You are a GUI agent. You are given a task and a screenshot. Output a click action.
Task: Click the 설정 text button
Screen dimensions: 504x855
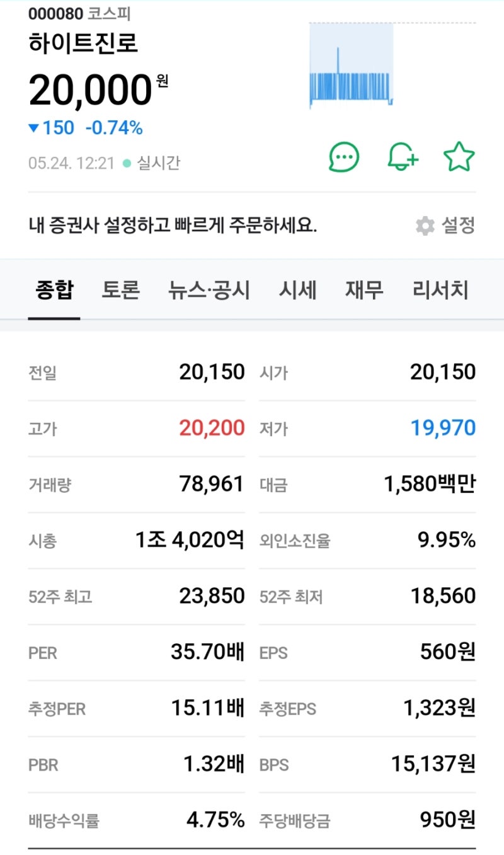(459, 226)
